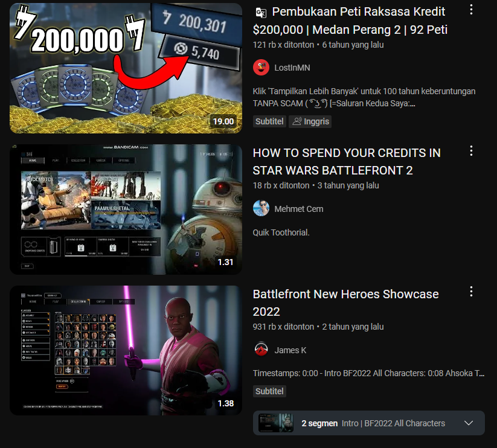The height and width of the screenshot is (448, 497).
Task: Click the translate icon beside Pembukaan Peti title
Action: pos(261,12)
